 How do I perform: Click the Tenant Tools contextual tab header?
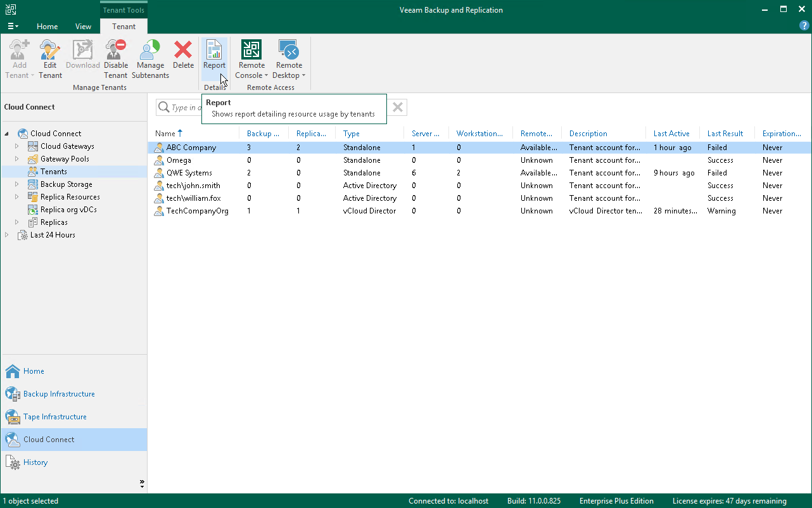coord(124,10)
